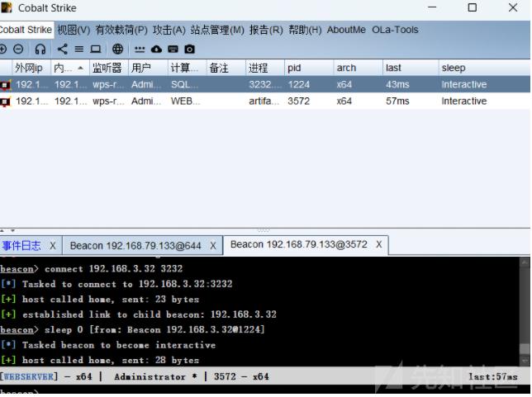Close the Beacon 192.168.79.133@3572 tab
Viewport: 532px width, 397px height.
(x=378, y=244)
